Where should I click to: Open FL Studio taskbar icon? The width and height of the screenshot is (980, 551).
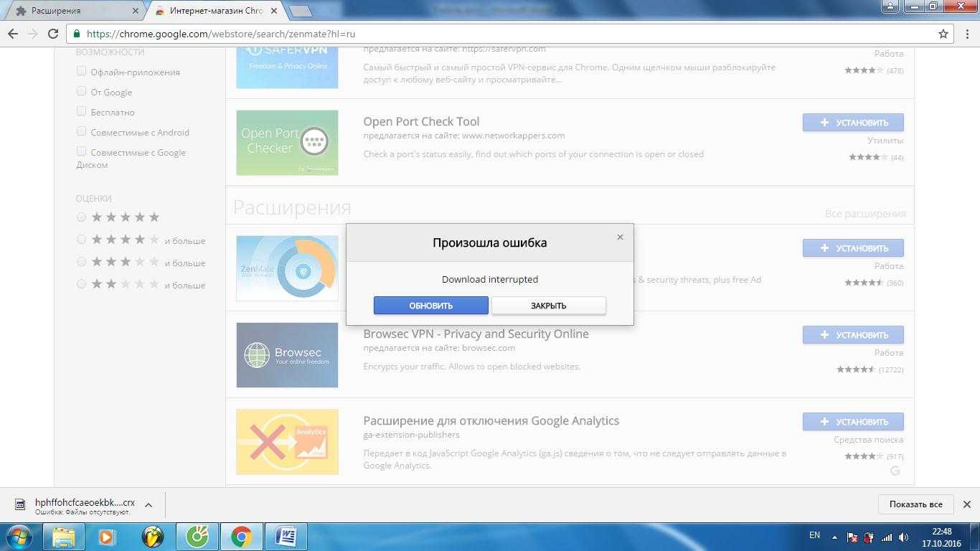pos(152,536)
